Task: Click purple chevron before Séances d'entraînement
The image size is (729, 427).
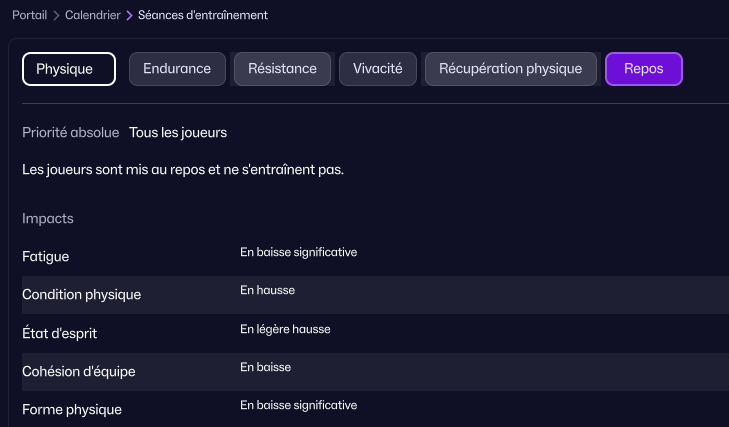Action: [x=129, y=16]
